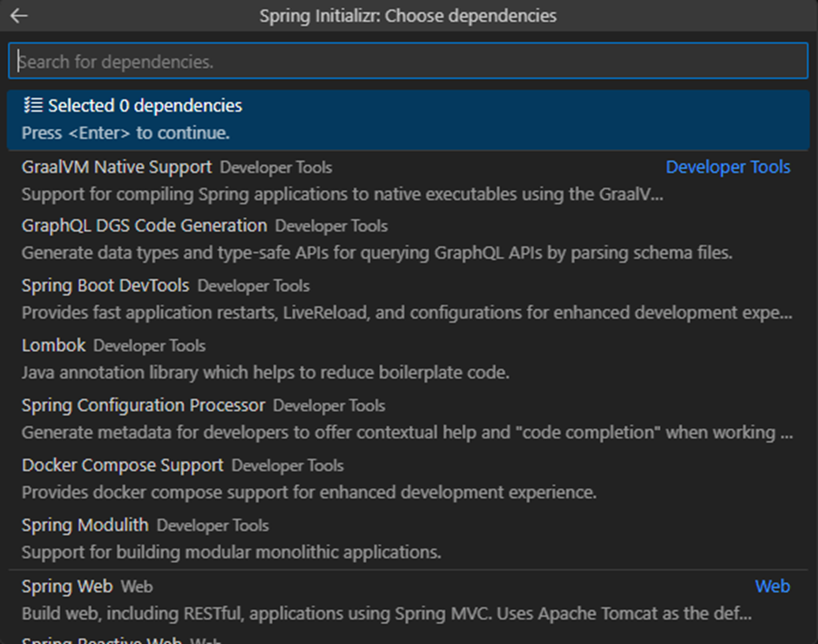
Task: Focus the Search for dependencies field
Action: [408, 62]
